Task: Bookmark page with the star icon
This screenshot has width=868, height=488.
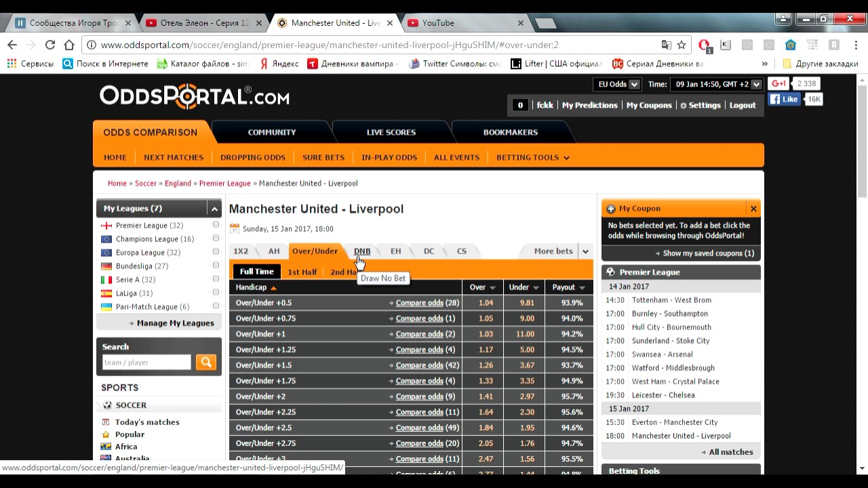Action: [x=682, y=45]
